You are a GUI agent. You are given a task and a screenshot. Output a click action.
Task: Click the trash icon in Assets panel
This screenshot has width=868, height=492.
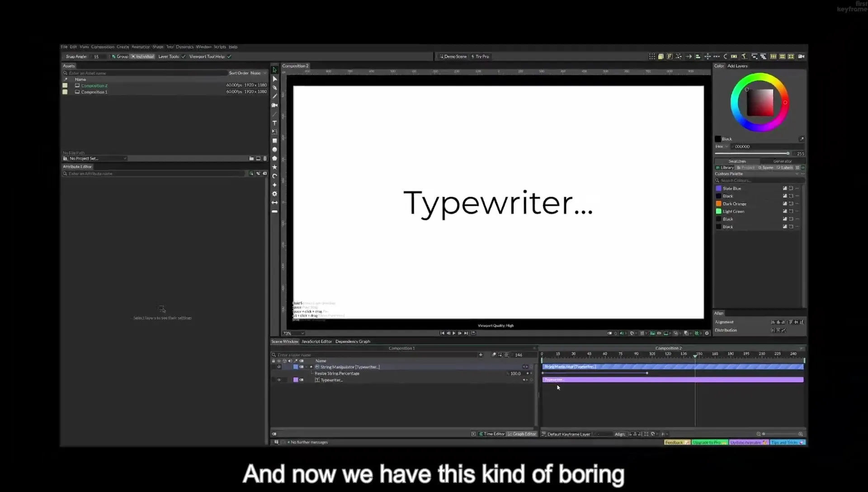265,159
